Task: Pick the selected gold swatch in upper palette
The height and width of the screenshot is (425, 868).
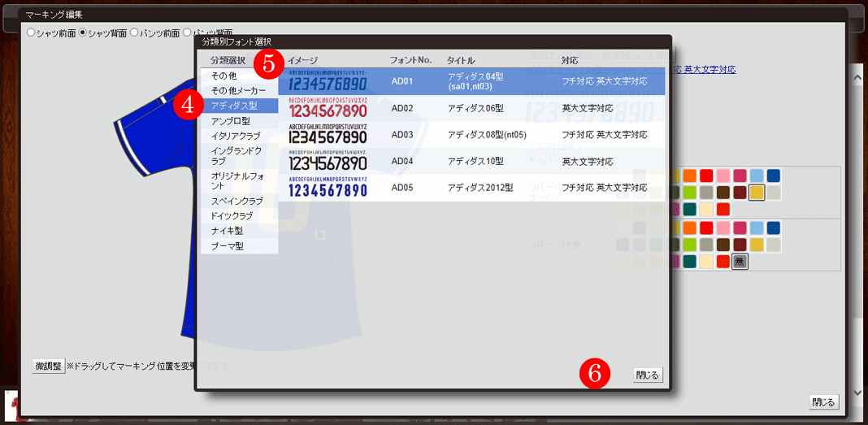Action: click(x=757, y=193)
